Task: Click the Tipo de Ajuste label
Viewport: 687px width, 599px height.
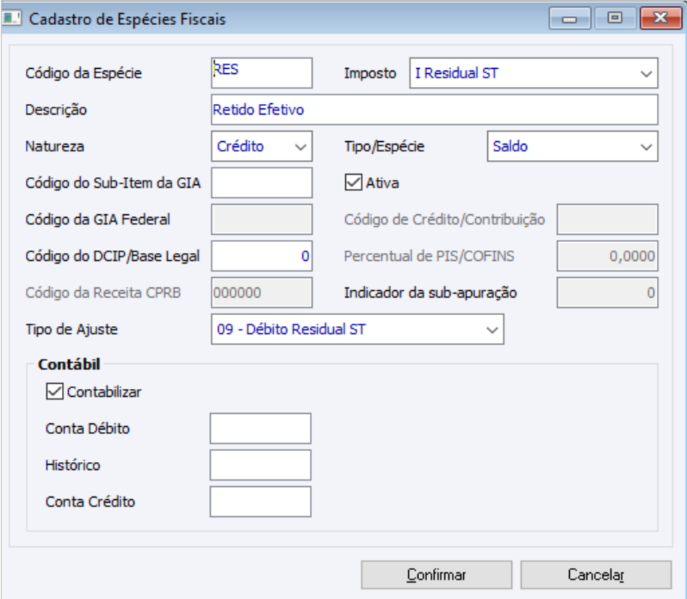Action: (71, 330)
